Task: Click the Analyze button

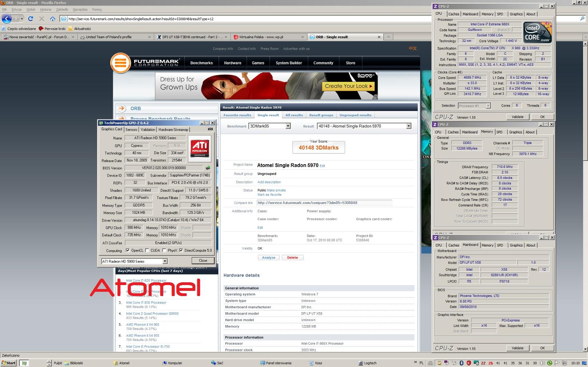Action: [x=269, y=258]
